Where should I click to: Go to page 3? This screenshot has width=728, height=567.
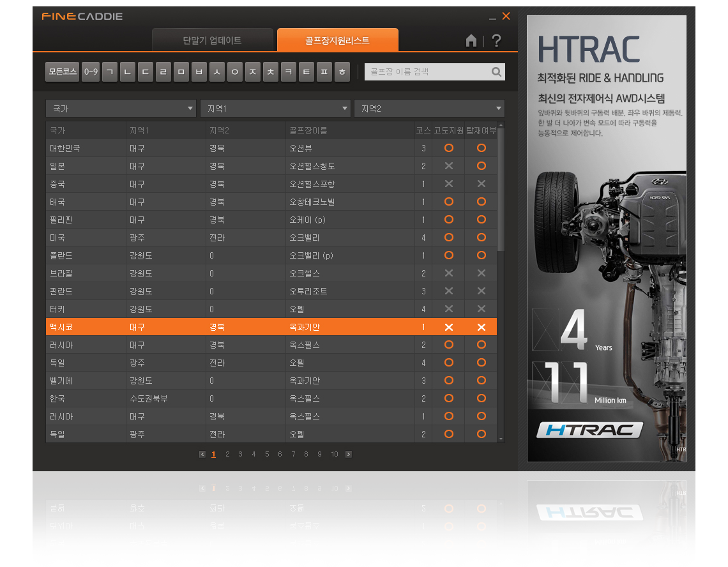pyautogui.click(x=241, y=454)
